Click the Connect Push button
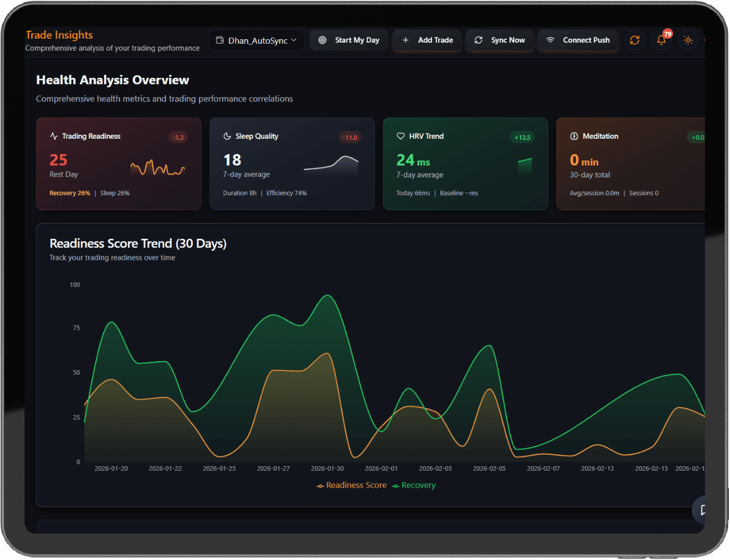The image size is (730, 560). point(578,40)
